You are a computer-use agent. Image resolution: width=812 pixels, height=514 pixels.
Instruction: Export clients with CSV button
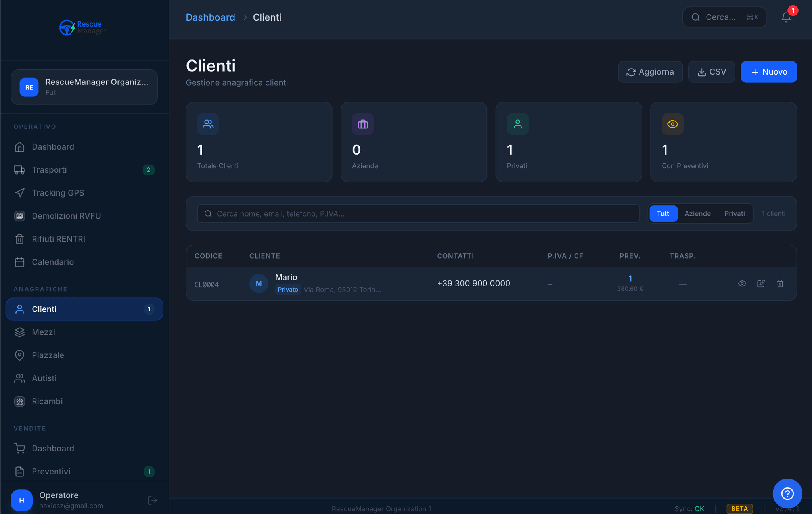click(x=711, y=72)
